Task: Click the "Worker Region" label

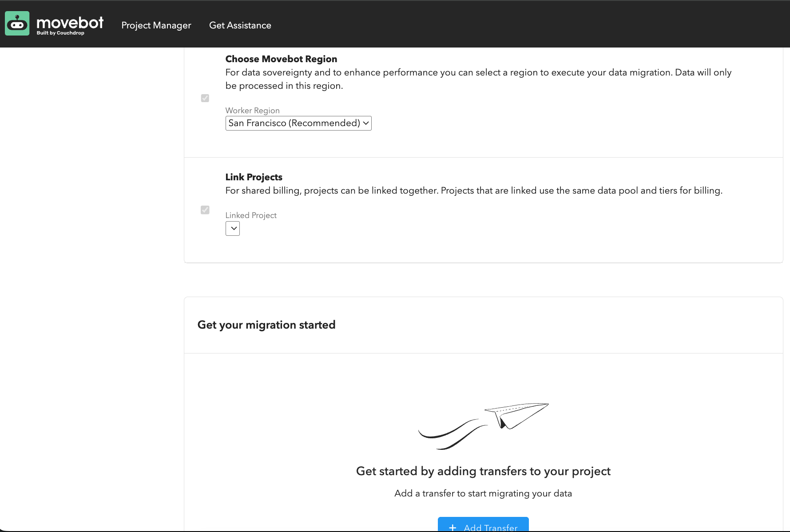Action: [253, 111]
